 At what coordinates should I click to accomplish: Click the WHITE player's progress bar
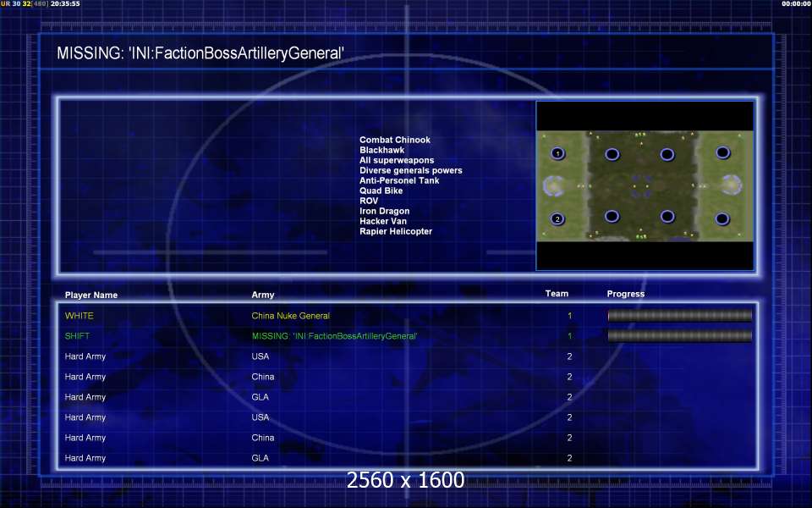pyautogui.click(x=679, y=315)
